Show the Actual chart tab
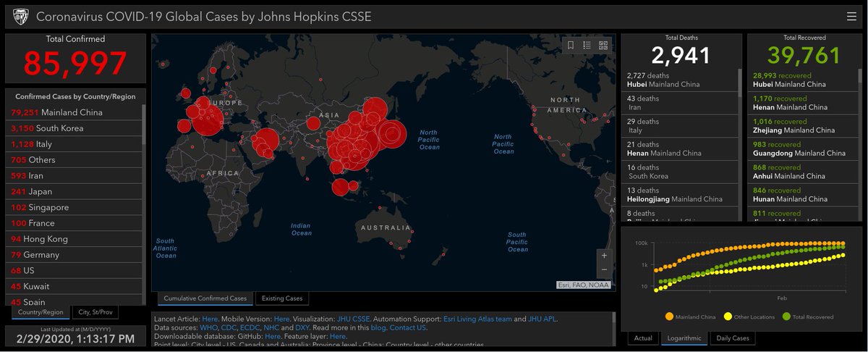The height and width of the screenshot is (352, 868). [643, 338]
